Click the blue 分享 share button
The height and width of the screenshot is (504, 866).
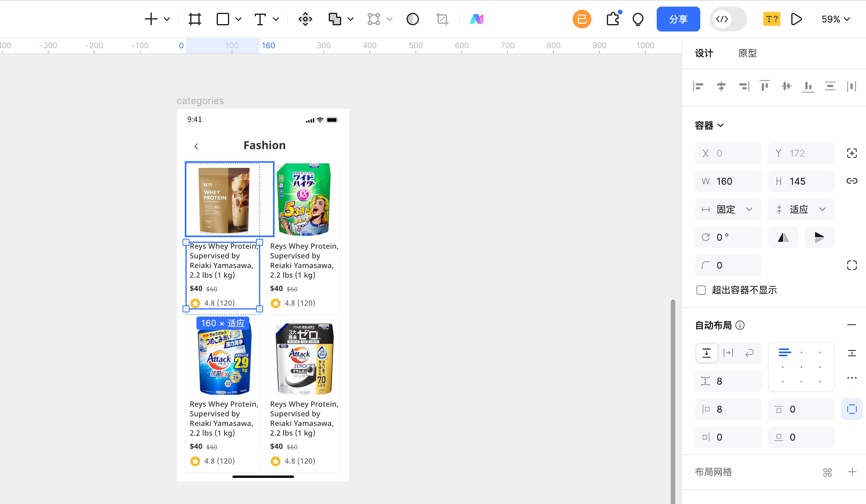pos(678,19)
